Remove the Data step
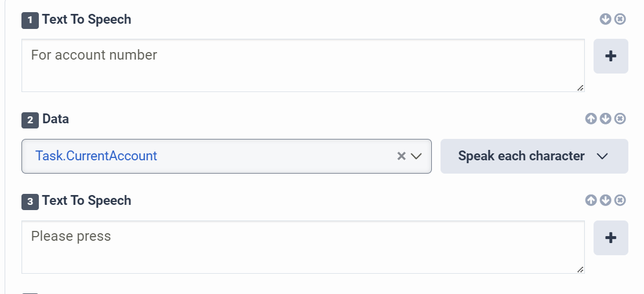Image resolution: width=644 pixels, height=294 pixels. point(620,119)
